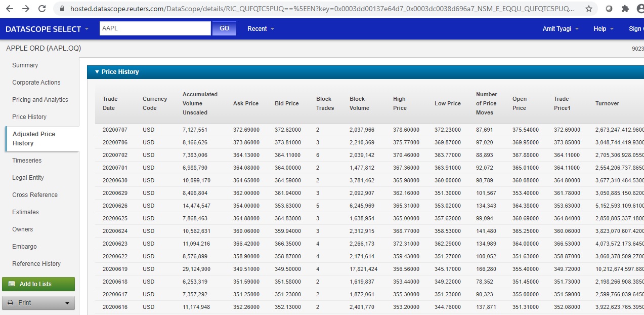Click the list icon on Add to Lists
Viewport: 644px width, 315px height.
pyautogui.click(x=12, y=284)
